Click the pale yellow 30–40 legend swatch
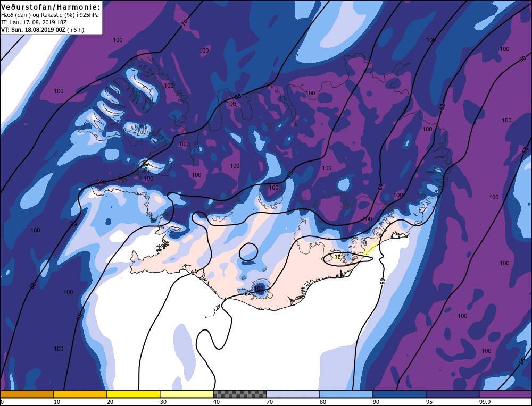This screenshot has height=406, width=532. [187, 394]
